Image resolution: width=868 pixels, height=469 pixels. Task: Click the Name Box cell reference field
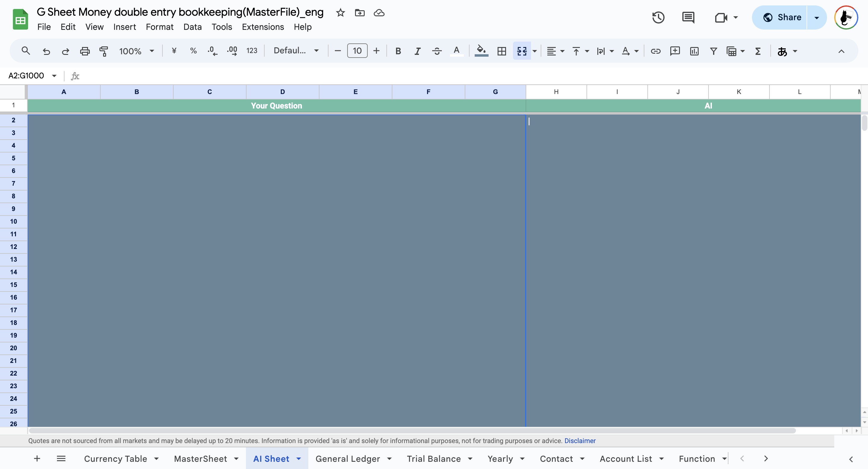point(26,75)
